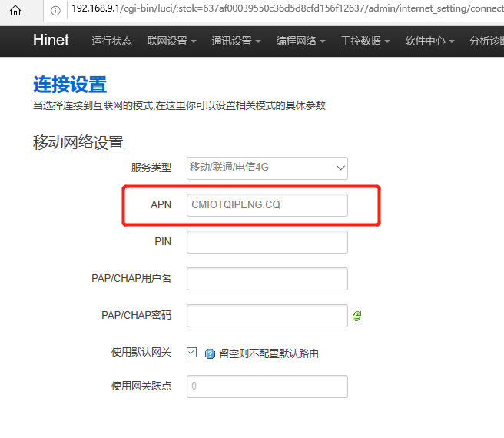Open the 软件中心 menu

pyautogui.click(x=429, y=41)
